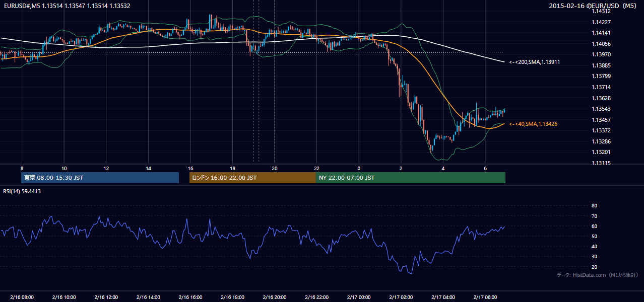Click the 40 SMA label reading 1.13426
Viewport: 644px width, 302px height.
[x=533, y=124]
